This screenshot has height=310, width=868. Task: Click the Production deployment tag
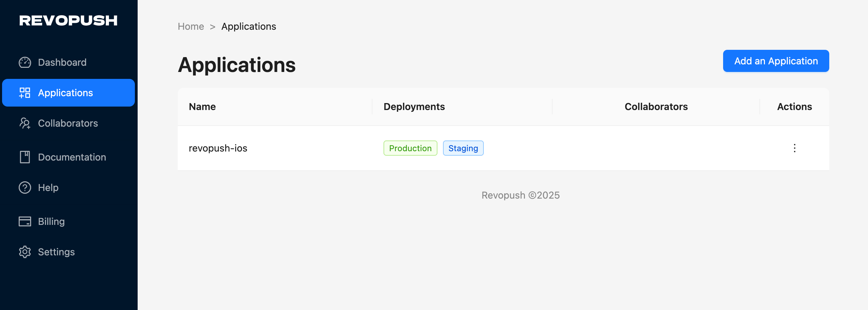410,148
